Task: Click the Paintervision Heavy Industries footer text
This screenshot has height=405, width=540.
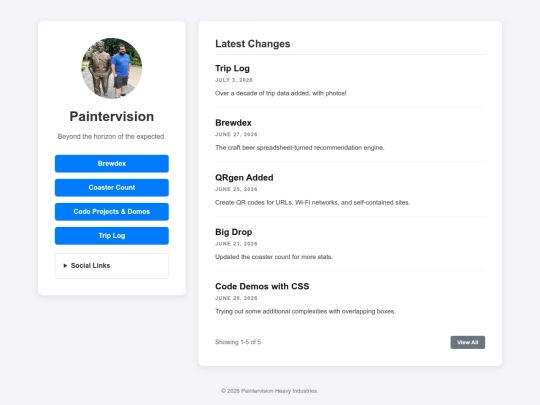Action: click(270, 391)
